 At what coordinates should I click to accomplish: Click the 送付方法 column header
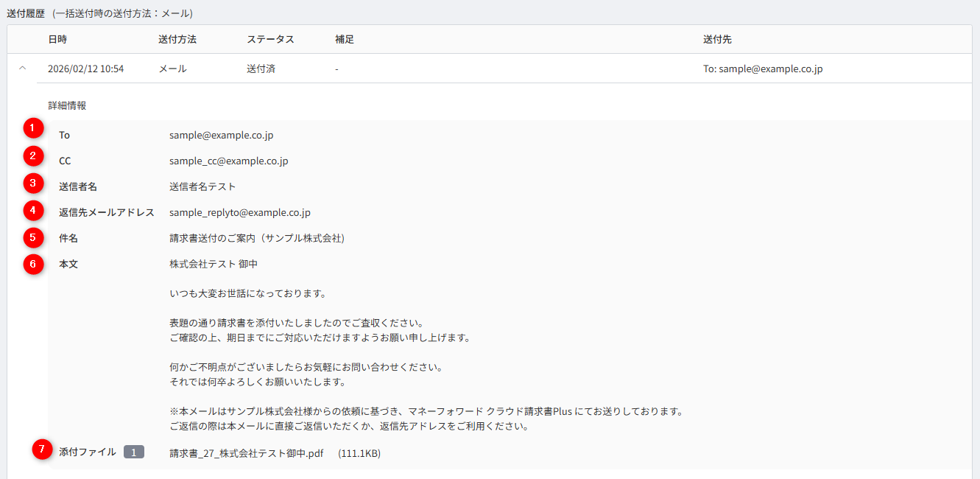[177, 39]
